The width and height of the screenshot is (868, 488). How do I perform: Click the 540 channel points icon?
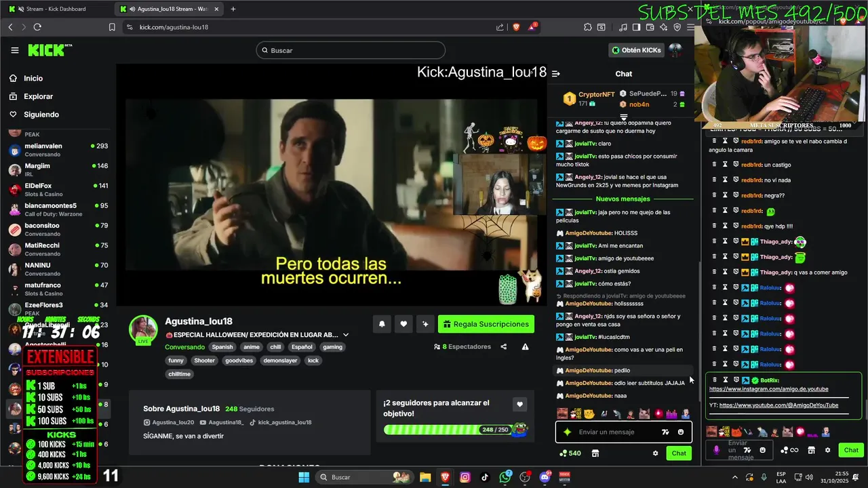click(x=570, y=453)
